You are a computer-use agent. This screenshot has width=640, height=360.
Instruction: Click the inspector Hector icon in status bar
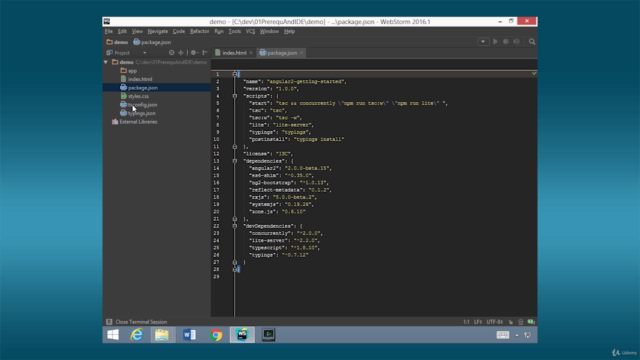click(x=520, y=322)
